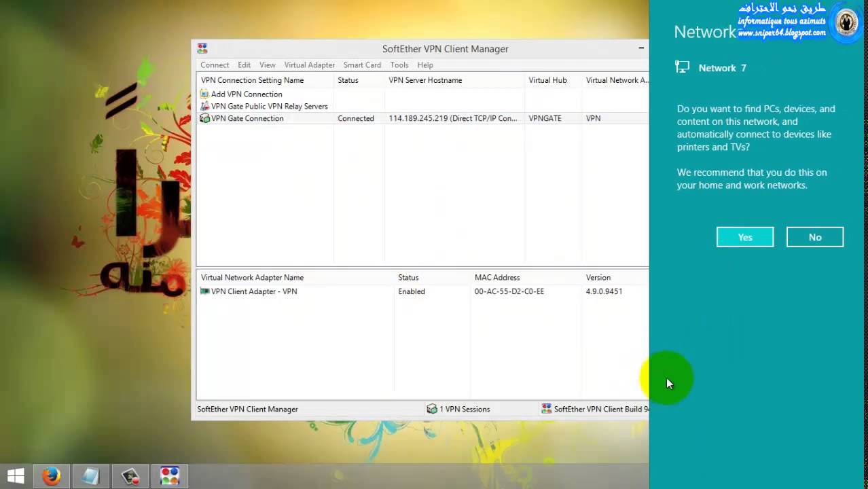
Task: Launch Firefox from the taskbar
Action: 51,476
